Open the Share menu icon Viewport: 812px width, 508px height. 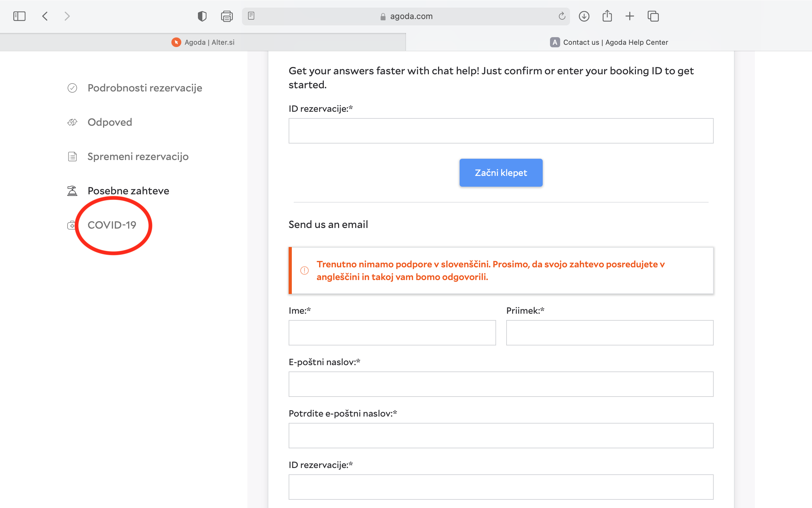pos(607,16)
